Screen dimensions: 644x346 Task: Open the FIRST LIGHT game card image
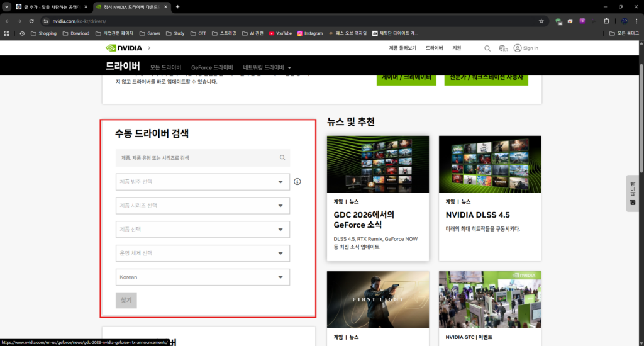[x=378, y=299]
